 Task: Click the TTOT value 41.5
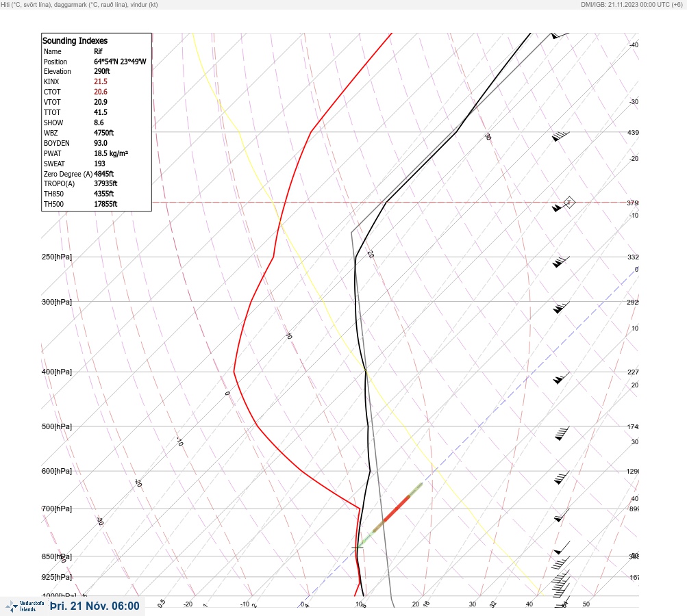pos(101,112)
